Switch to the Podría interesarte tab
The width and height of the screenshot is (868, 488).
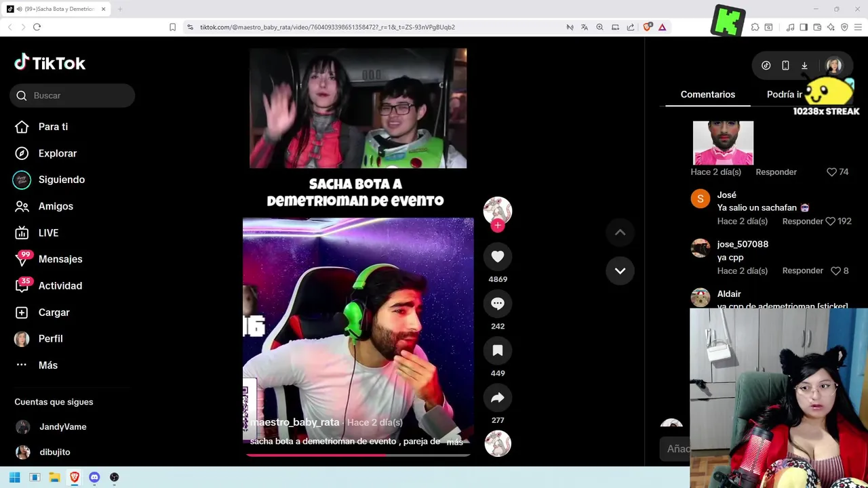coord(785,94)
